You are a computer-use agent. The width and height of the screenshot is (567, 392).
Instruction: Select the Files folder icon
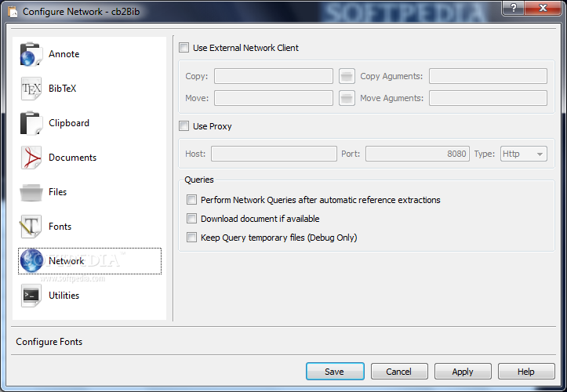[x=31, y=192]
